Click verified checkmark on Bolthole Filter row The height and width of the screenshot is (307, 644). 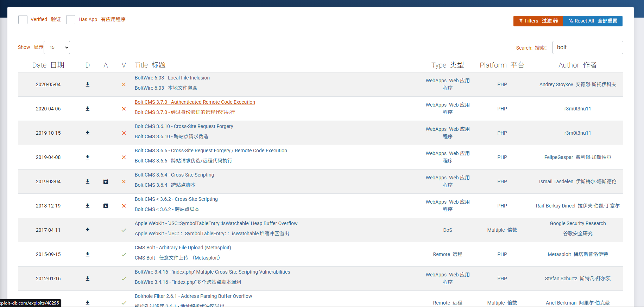(124, 303)
